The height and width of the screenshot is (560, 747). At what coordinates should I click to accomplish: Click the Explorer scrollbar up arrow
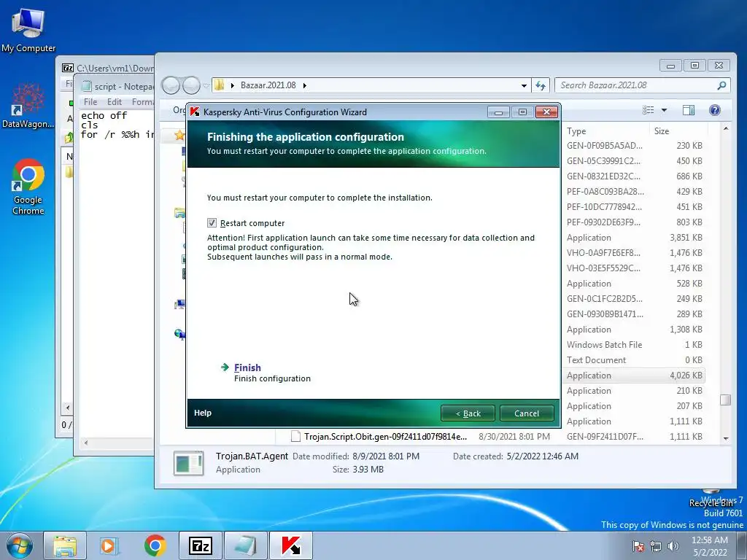[726, 129]
